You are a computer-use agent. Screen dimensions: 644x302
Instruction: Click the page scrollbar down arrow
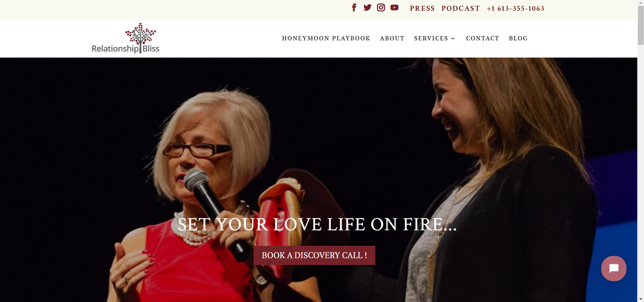[x=641, y=299]
